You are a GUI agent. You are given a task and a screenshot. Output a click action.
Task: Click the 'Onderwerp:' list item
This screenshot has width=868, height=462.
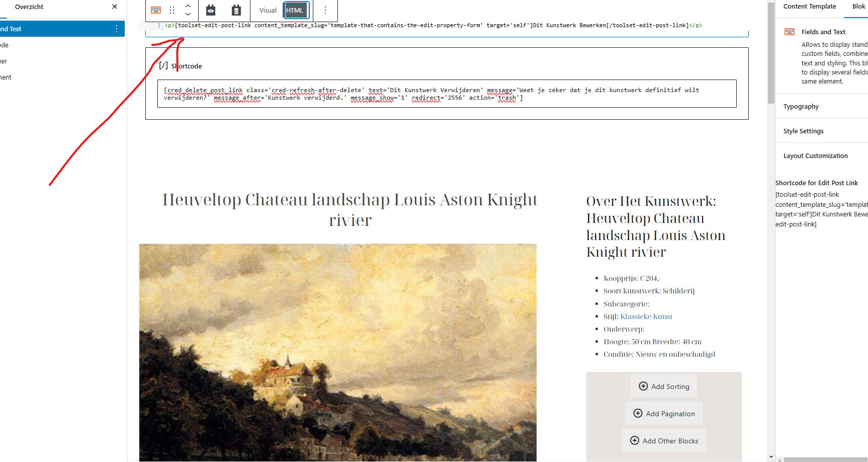coord(624,329)
